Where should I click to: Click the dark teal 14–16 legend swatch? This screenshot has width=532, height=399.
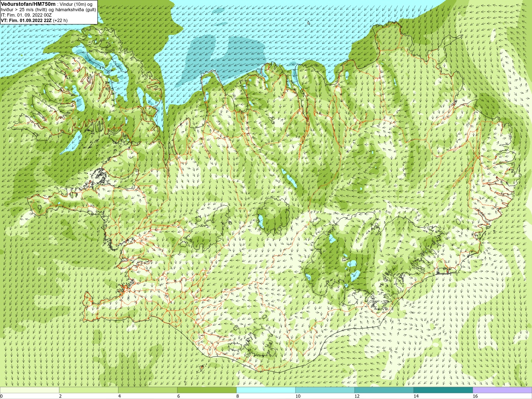point(443,390)
